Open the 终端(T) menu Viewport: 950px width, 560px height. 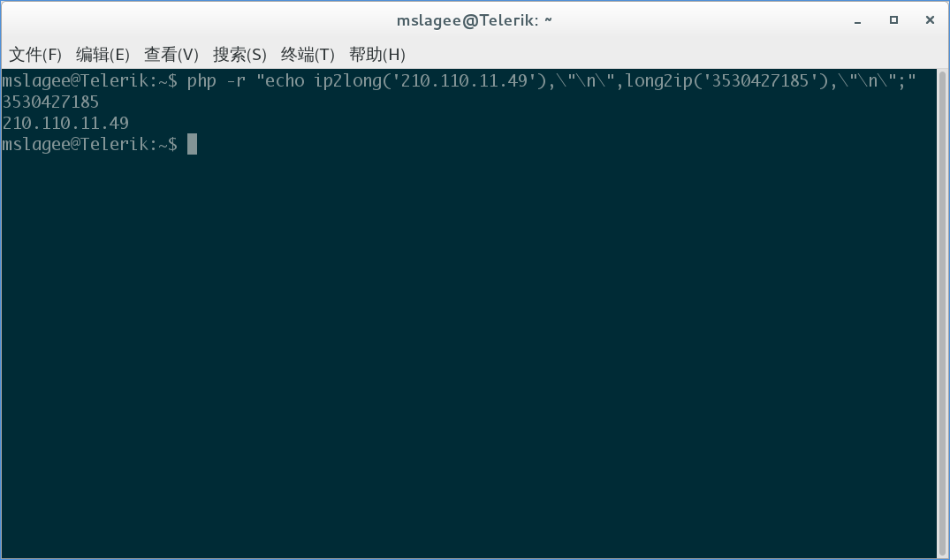(x=308, y=55)
